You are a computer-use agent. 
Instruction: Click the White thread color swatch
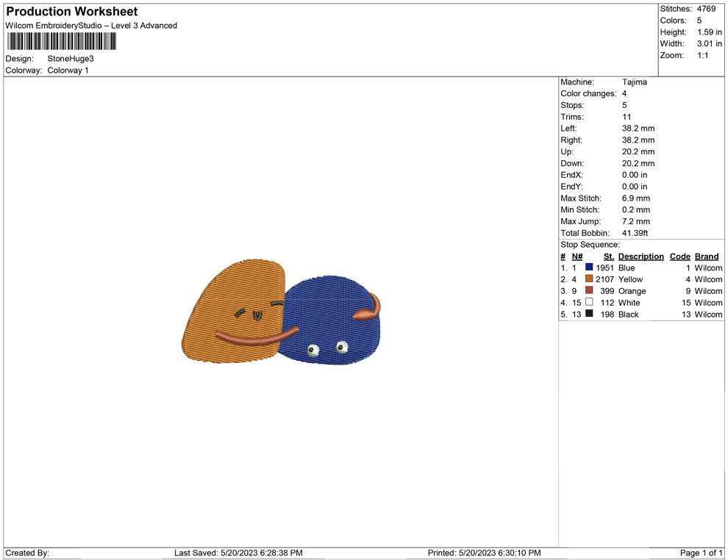(x=589, y=301)
